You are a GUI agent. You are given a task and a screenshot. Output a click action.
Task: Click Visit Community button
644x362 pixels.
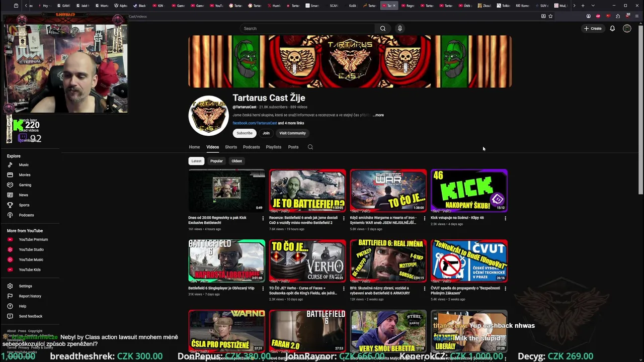[x=292, y=133]
